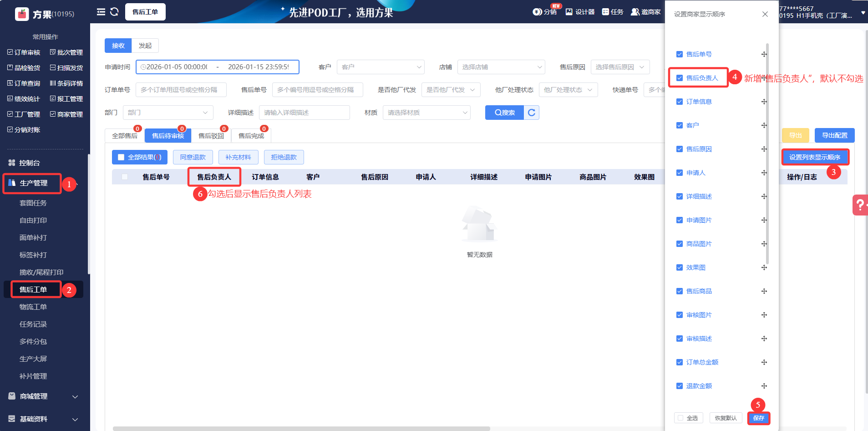
Task: Open the red help question-mark widget
Action: coord(860,205)
